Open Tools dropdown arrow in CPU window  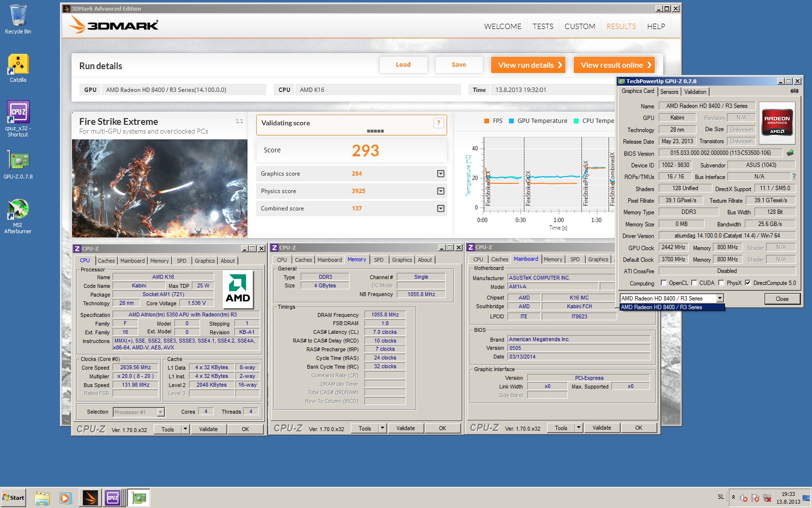(x=185, y=429)
